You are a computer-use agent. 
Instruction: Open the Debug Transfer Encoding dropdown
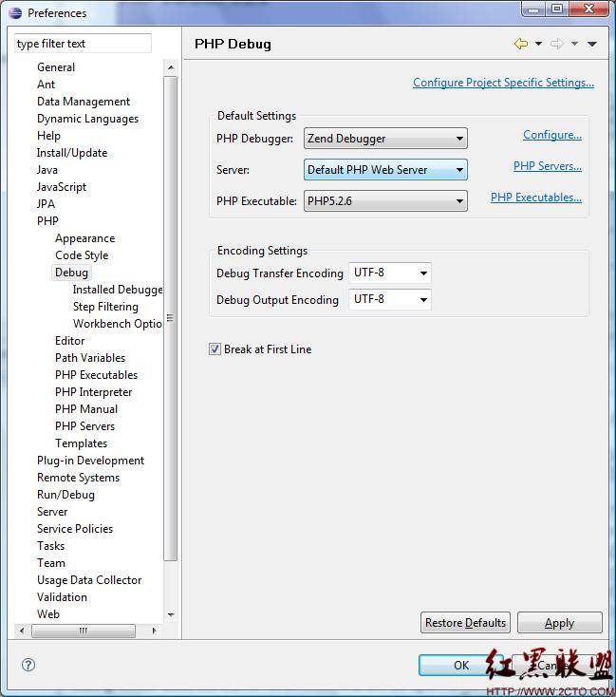(x=390, y=273)
